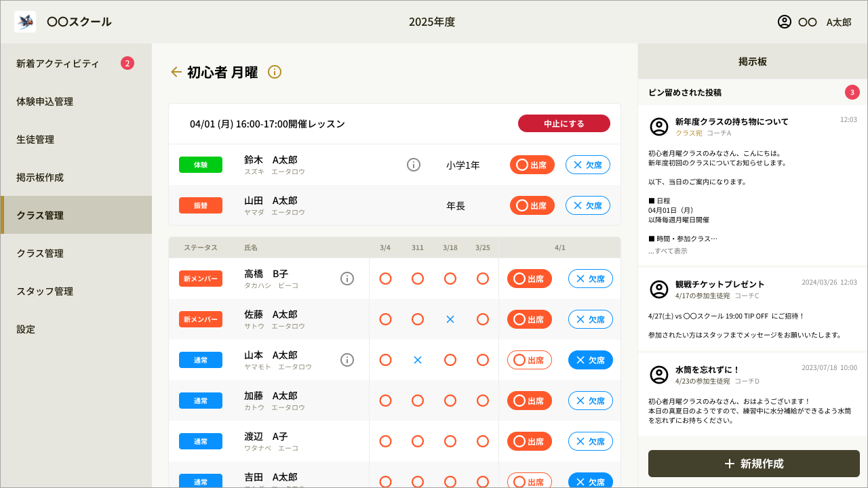Click 渡辺 A子's 3/4 attendance circle
The width and height of the screenshot is (868, 488).
385,441
